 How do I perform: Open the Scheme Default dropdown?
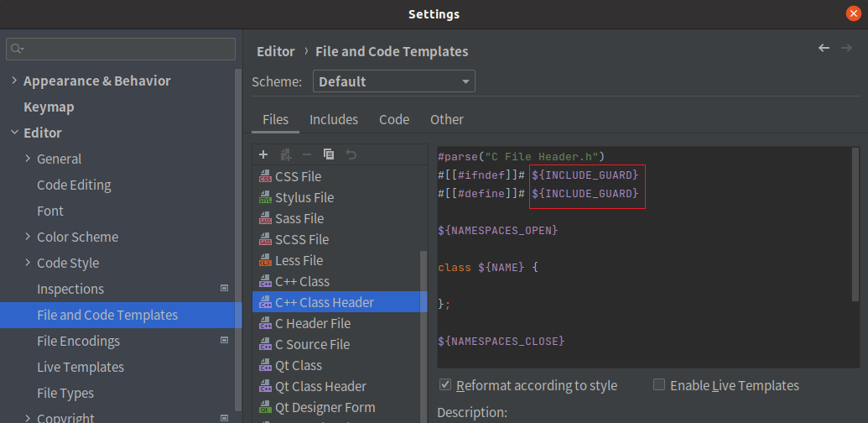393,81
